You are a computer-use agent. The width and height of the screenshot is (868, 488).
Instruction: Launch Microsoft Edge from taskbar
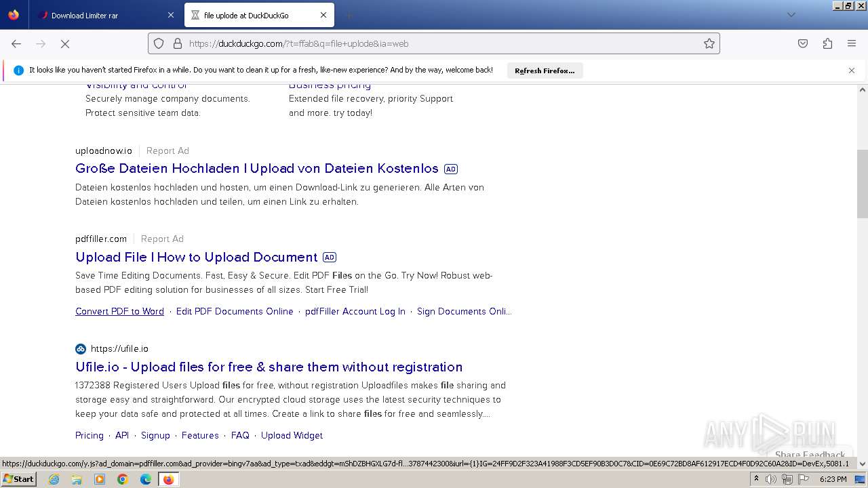pos(146,479)
